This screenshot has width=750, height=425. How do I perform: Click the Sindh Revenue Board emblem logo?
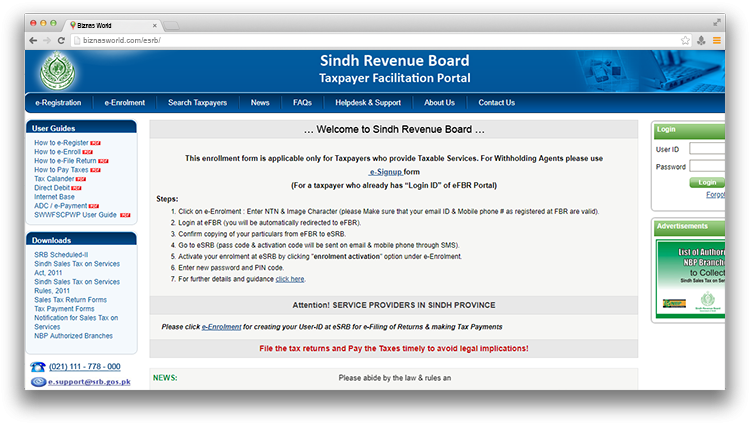click(58, 71)
